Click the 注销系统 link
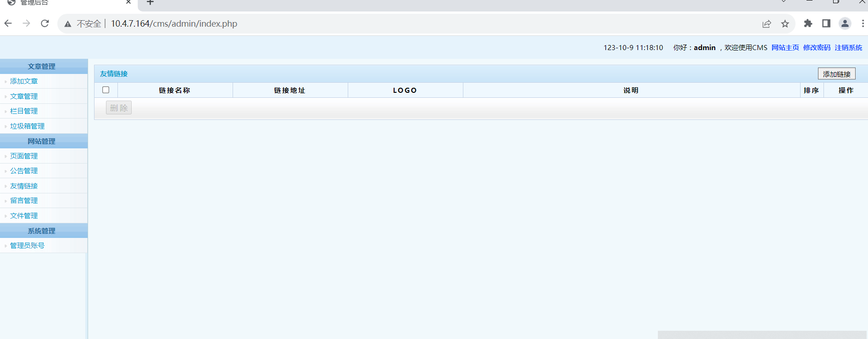 (x=848, y=48)
